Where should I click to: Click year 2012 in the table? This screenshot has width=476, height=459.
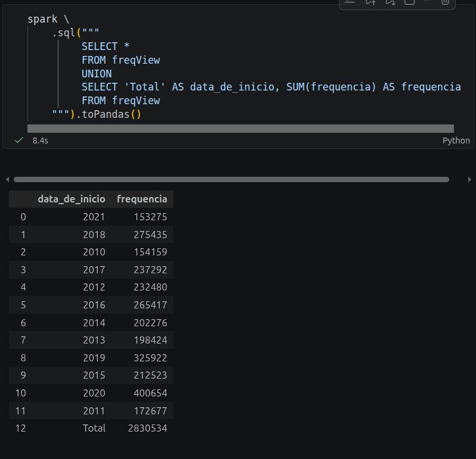[94, 287]
